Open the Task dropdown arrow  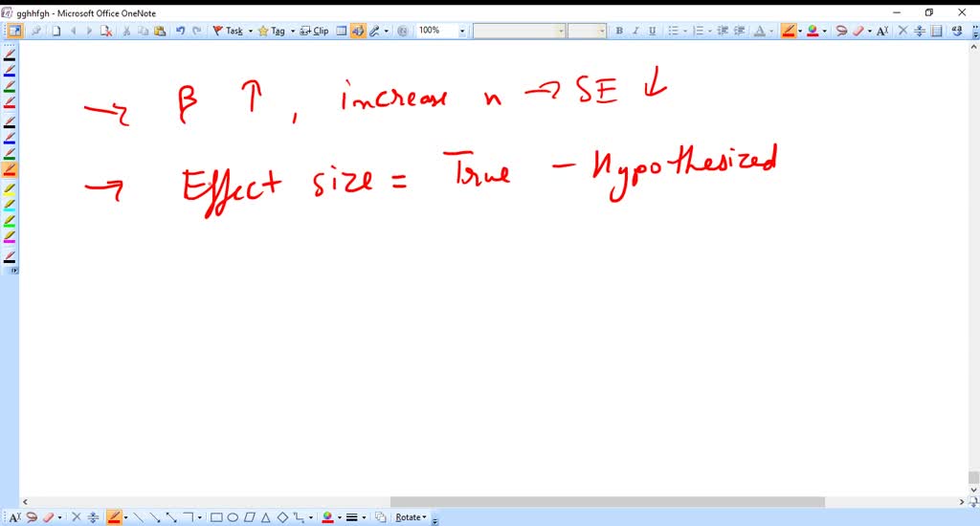click(251, 31)
